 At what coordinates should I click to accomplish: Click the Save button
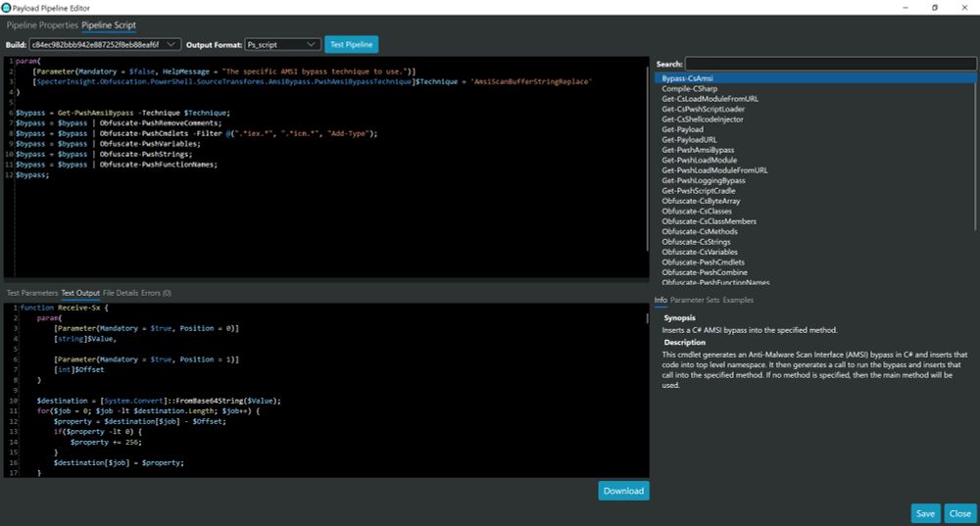point(925,513)
